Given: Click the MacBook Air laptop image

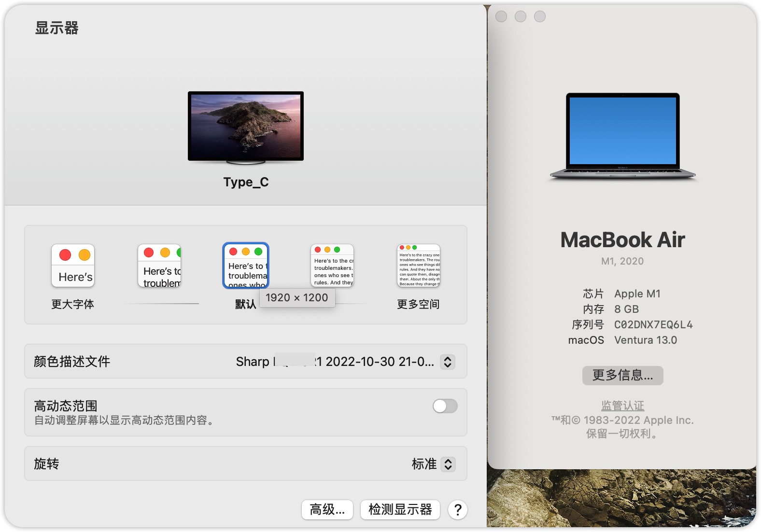Looking at the screenshot, I should pyautogui.click(x=623, y=137).
